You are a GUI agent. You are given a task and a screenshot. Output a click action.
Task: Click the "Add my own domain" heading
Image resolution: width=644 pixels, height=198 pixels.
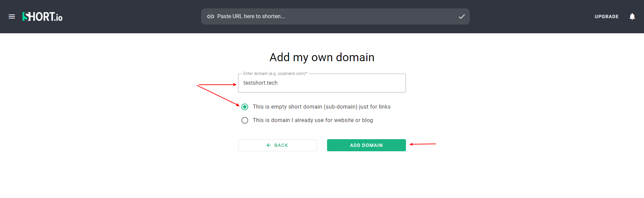pyautogui.click(x=322, y=57)
